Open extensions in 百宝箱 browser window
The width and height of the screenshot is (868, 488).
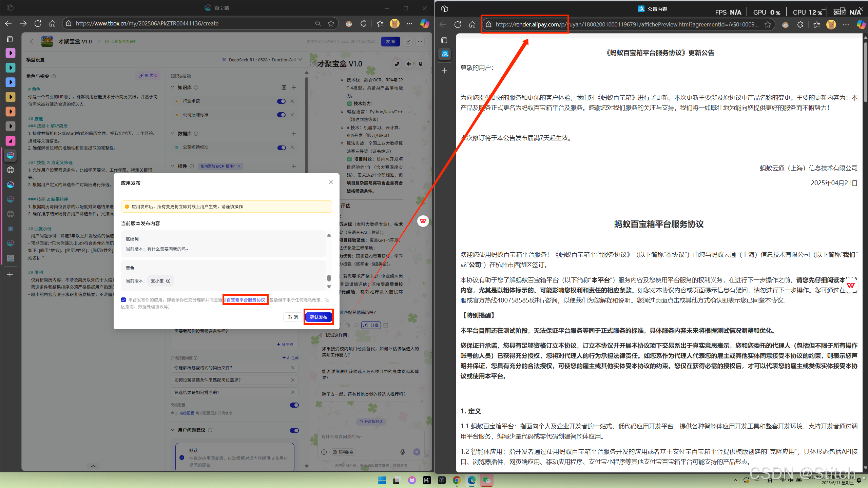(x=364, y=24)
